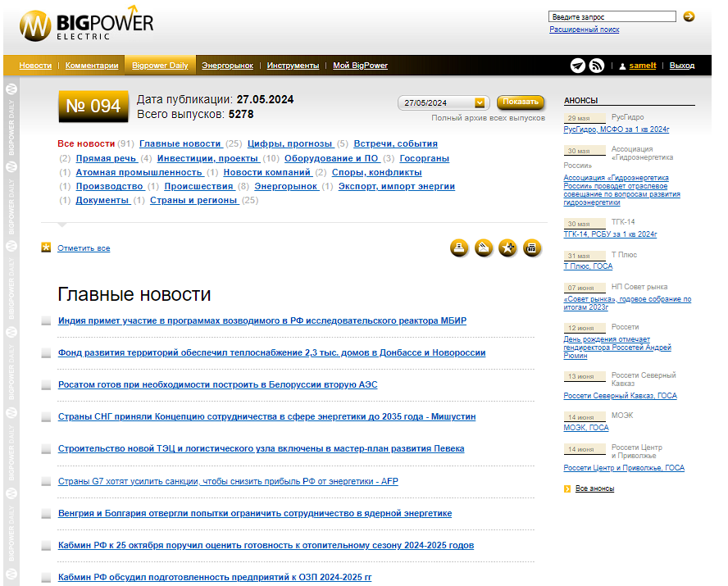Select checkbox for Росатом готов news
The width and height of the screenshot is (728, 586).
pyautogui.click(x=46, y=384)
